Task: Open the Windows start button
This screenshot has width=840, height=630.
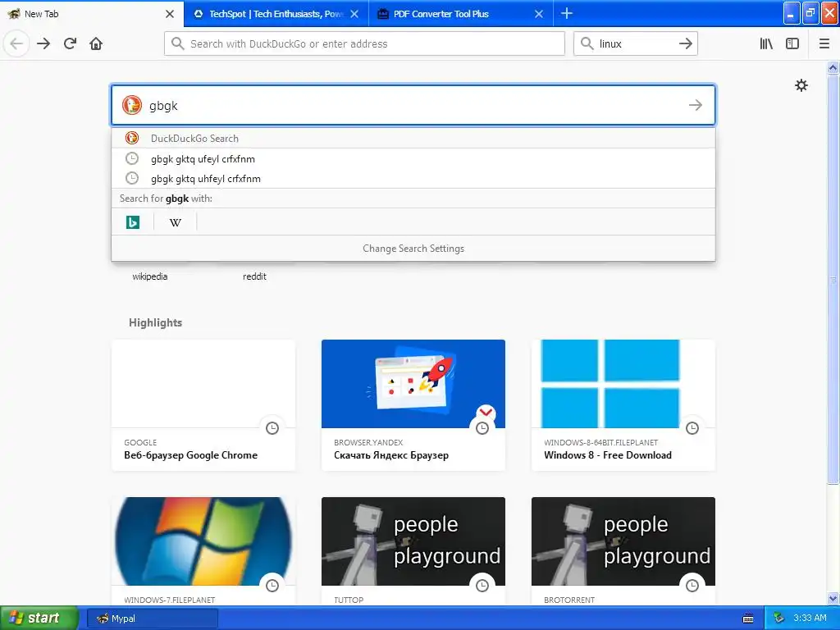Action: [x=39, y=619]
